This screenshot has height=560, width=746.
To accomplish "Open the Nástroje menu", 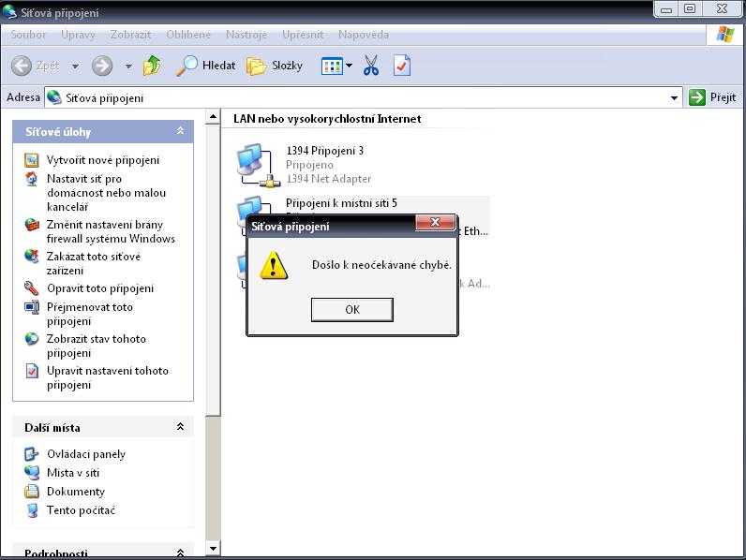I will point(246,35).
